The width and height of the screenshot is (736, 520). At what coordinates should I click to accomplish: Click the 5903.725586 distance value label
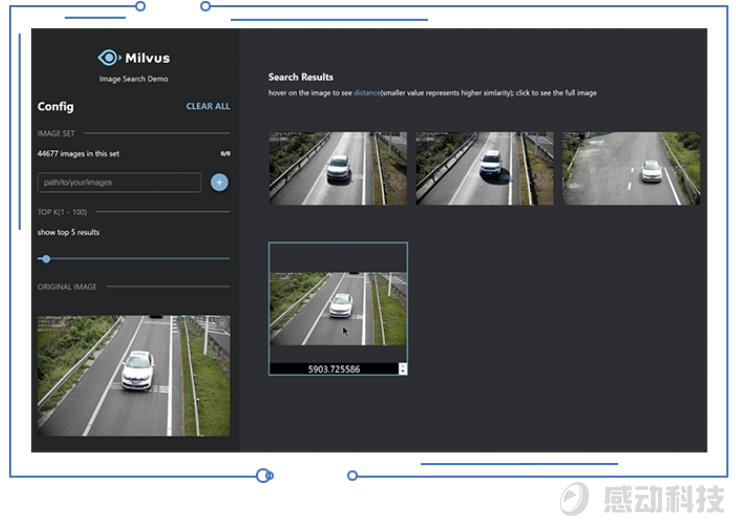(333, 369)
